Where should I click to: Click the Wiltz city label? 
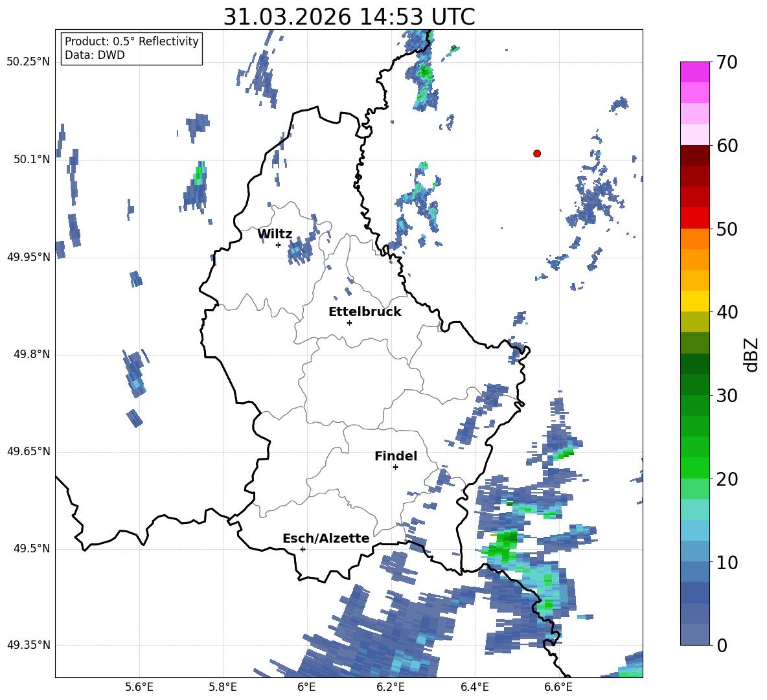[x=275, y=234]
